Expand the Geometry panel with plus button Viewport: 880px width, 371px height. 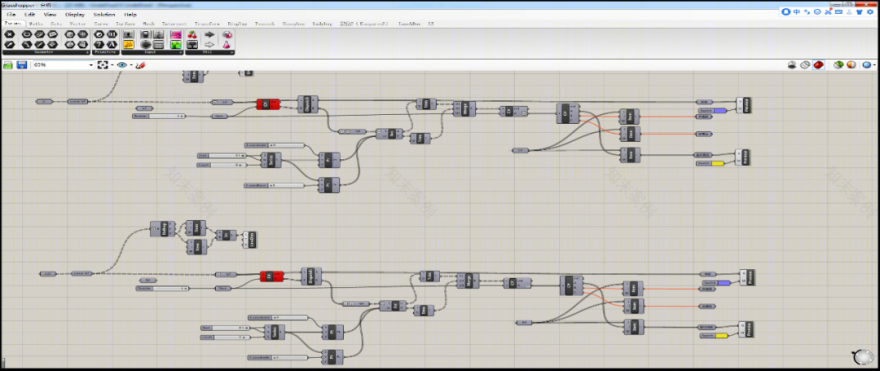point(88,53)
